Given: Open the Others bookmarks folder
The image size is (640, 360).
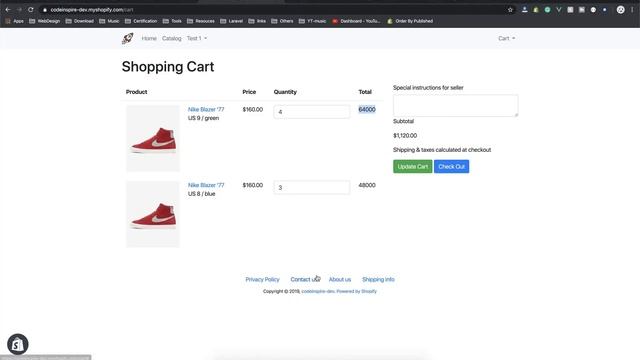Looking at the screenshot, I should (x=282, y=21).
